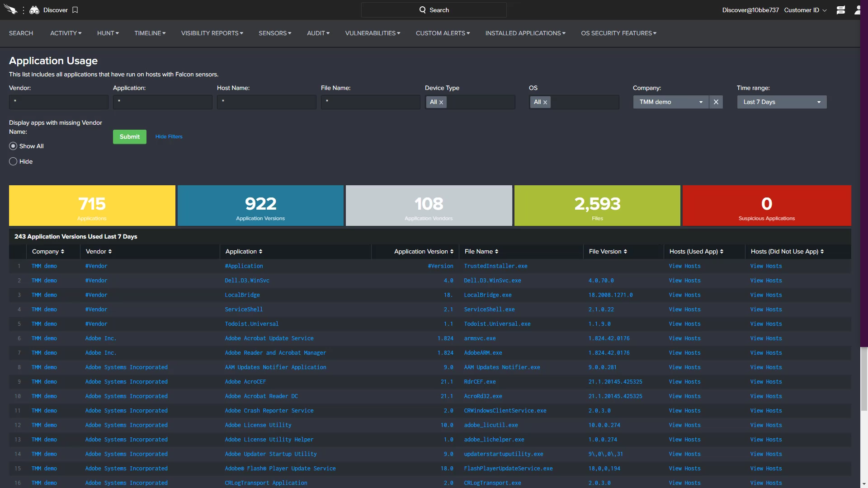Image resolution: width=868 pixels, height=488 pixels.
Task: Expand the HUNT menu
Action: click(x=108, y=33)
